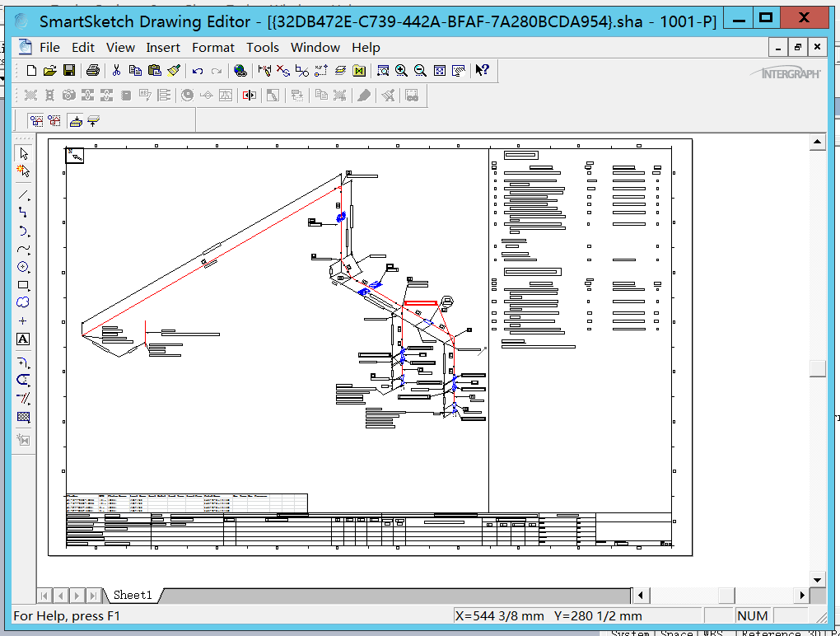840x636 pixels.
Task: Toggle the yellow layer pull-down icon
Action: pos(76,121)
